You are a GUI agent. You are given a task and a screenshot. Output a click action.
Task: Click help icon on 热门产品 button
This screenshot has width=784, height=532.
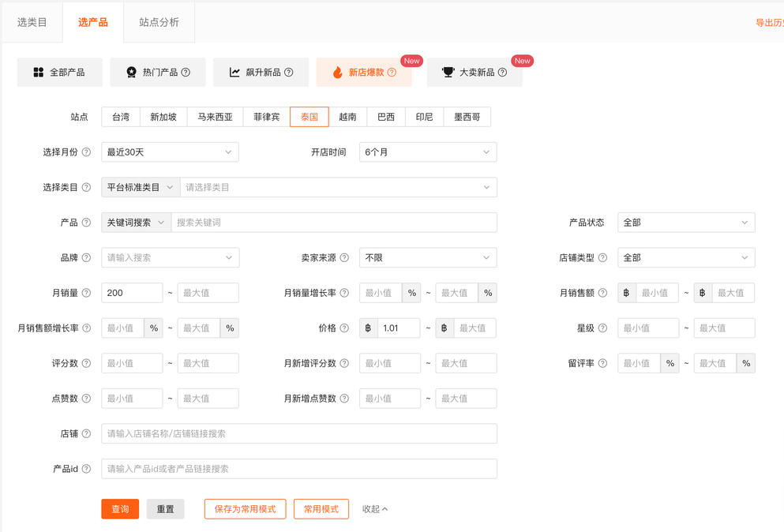click(x=186, y=72)
